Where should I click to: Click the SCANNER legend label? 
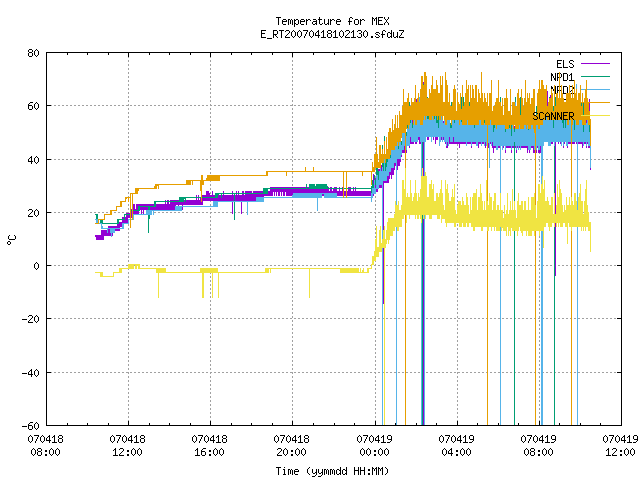(x=553, y=116)
